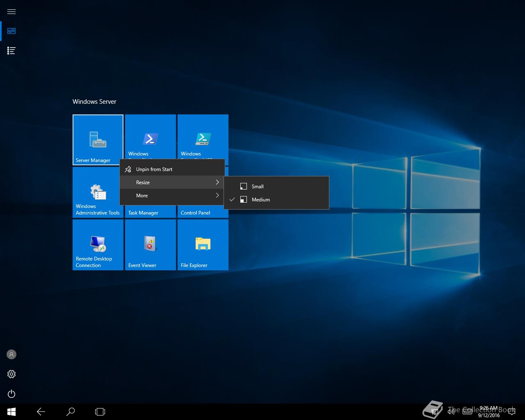Click the Power button icon

[x=11, y=394]
